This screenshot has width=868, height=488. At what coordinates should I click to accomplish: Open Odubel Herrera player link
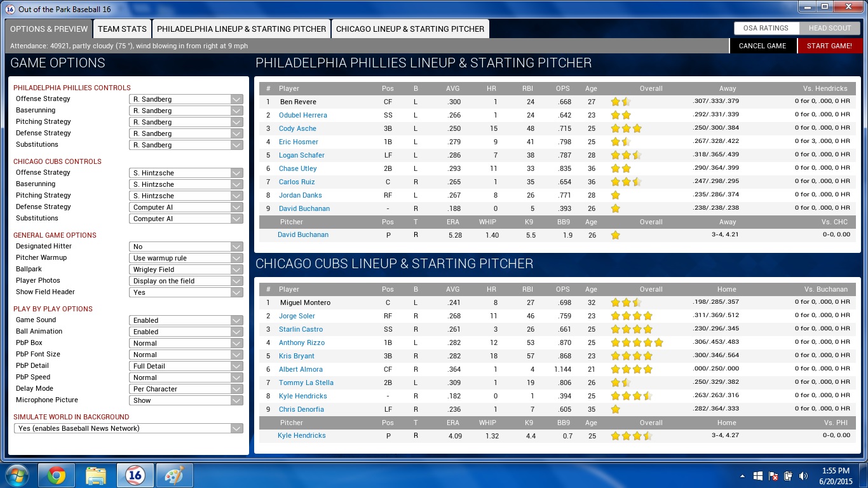pos(303,115)
